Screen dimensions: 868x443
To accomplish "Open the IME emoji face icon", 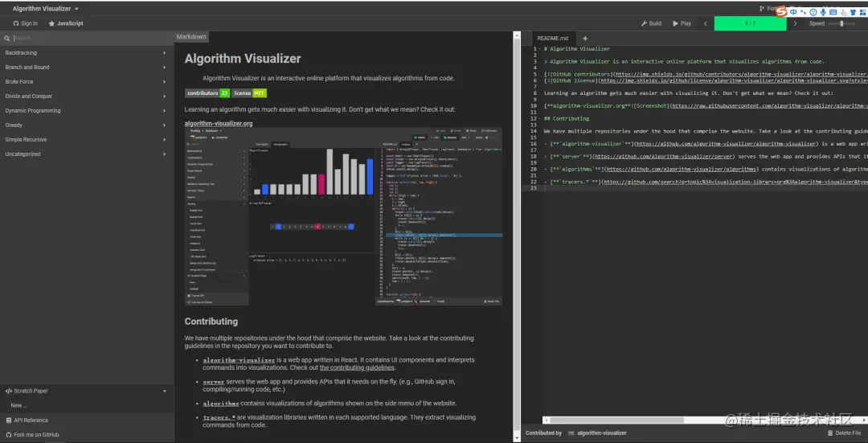I will [813, 11].
